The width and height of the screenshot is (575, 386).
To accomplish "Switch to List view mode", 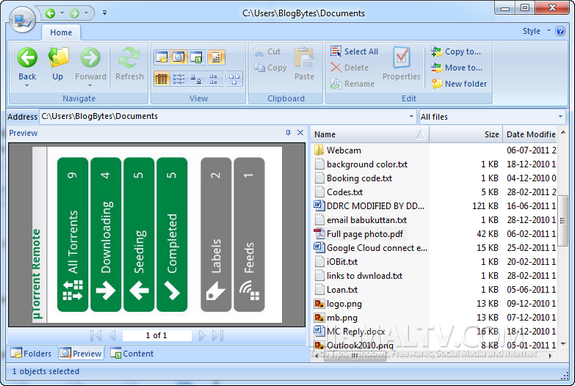I will point(179,78).
